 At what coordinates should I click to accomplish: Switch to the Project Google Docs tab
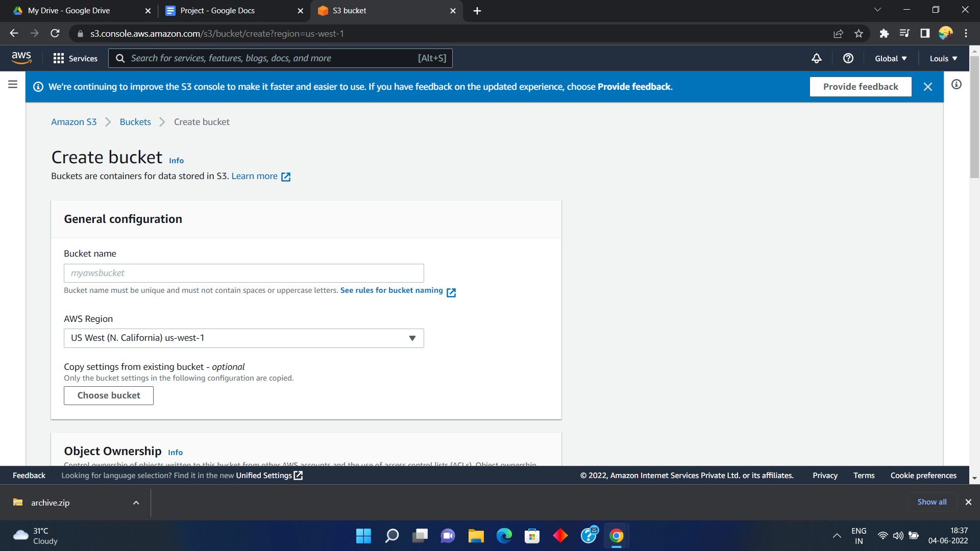click(x=217, y=11)
